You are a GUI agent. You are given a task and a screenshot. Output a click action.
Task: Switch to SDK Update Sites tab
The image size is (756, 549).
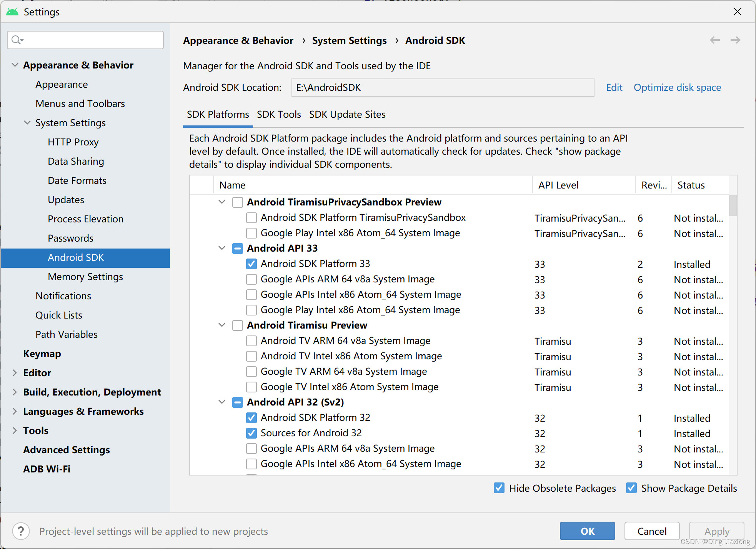click(347, 115)
